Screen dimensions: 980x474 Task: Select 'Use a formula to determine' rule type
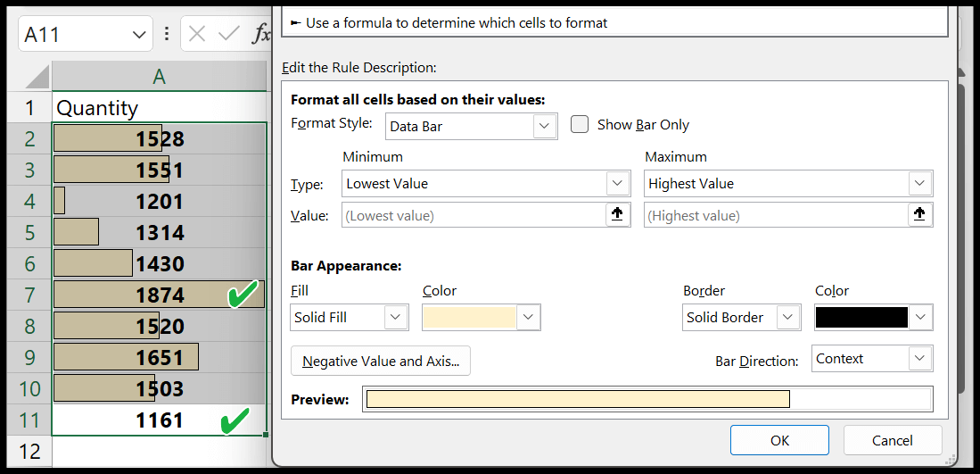[449, 23]
